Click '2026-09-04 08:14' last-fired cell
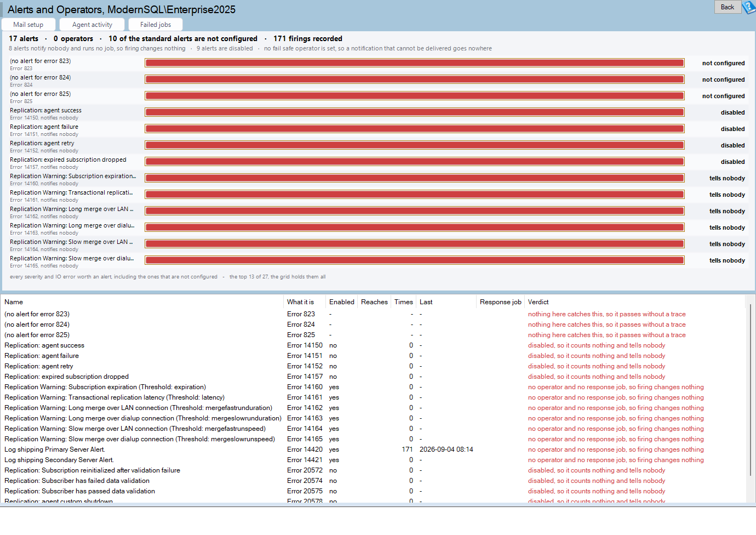This screenshot has height=535, width=756. tap(446, 449)
